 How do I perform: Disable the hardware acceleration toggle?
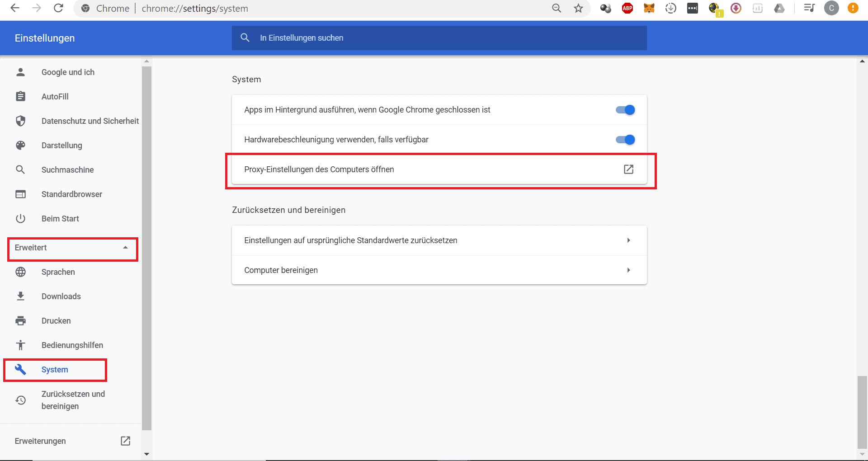pos(625,140)
